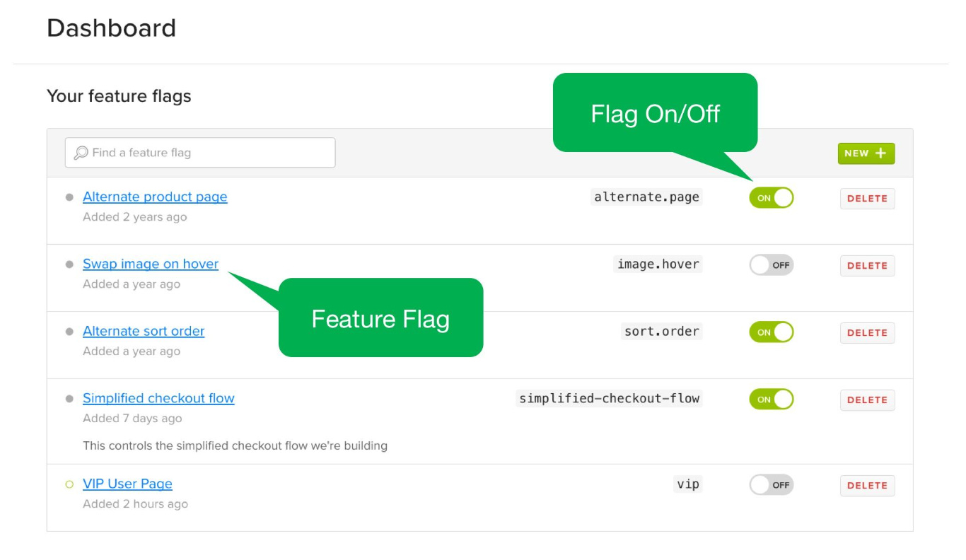Open the Alternate product page flag
The width and height of the screenshot is (966, 560).
[x=155, y=197]
